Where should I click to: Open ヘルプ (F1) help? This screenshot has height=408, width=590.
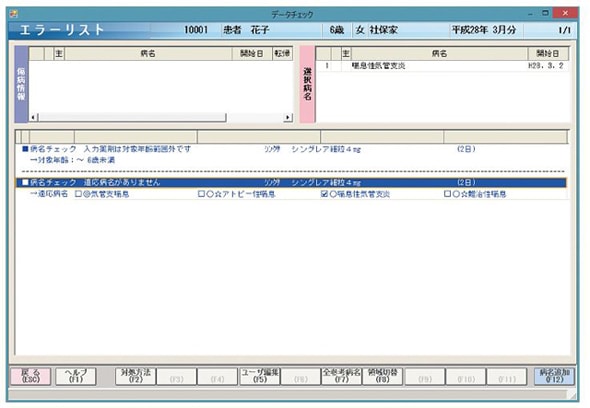(76, 376)
